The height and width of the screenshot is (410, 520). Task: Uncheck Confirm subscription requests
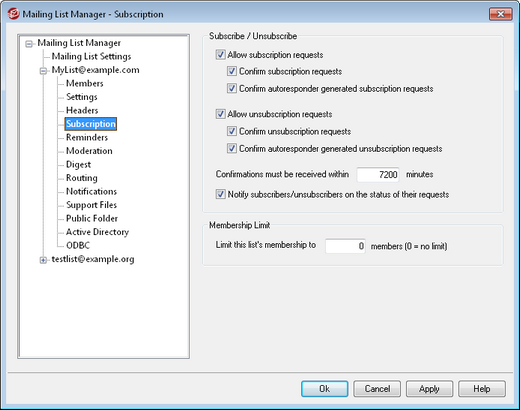click(x=232, y=71)
